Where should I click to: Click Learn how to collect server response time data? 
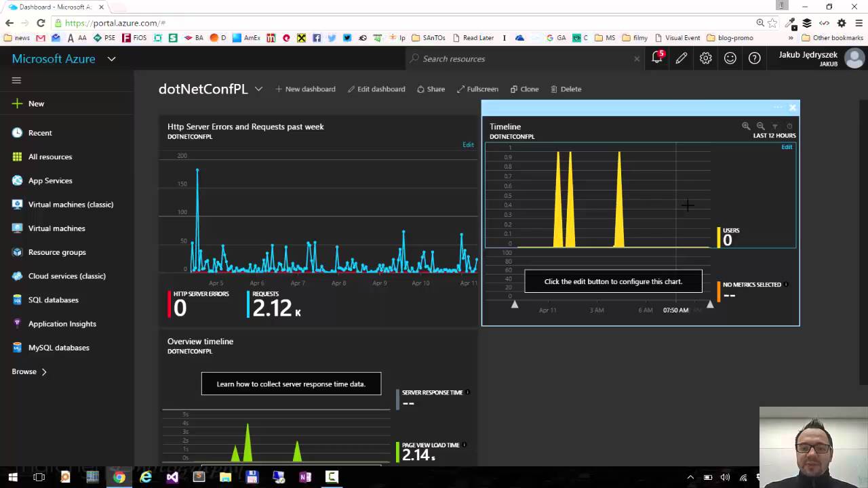[291, 384]
